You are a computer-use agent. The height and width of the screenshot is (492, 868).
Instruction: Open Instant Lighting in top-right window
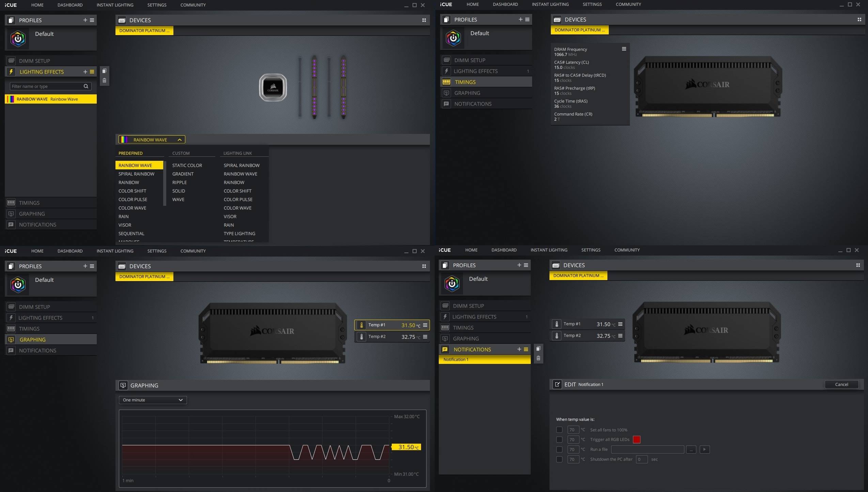(550, 4)
